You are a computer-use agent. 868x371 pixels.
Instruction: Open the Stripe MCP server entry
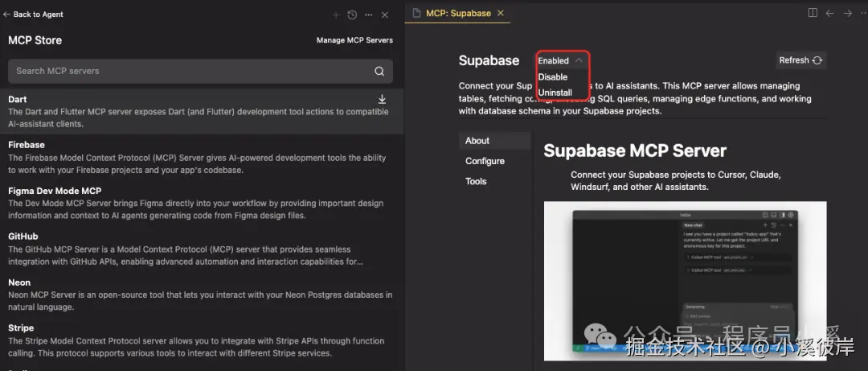pyautogui.click(x=202, y=340)
